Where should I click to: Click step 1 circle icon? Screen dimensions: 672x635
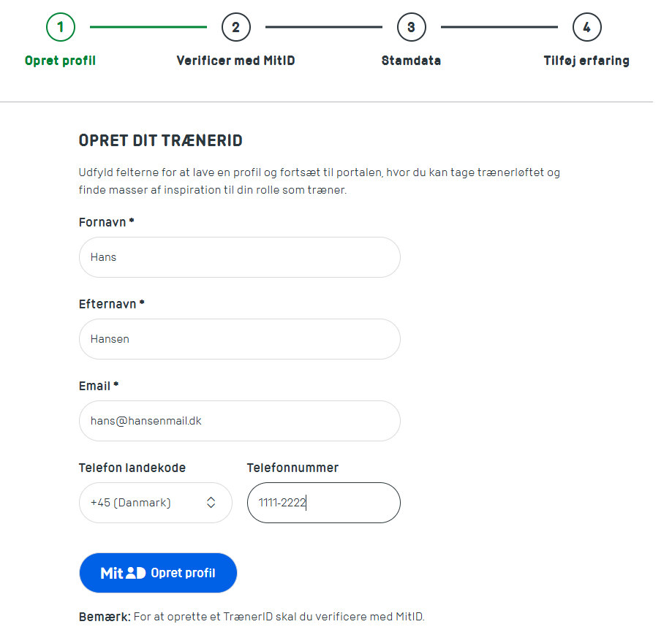pos(61,27)
